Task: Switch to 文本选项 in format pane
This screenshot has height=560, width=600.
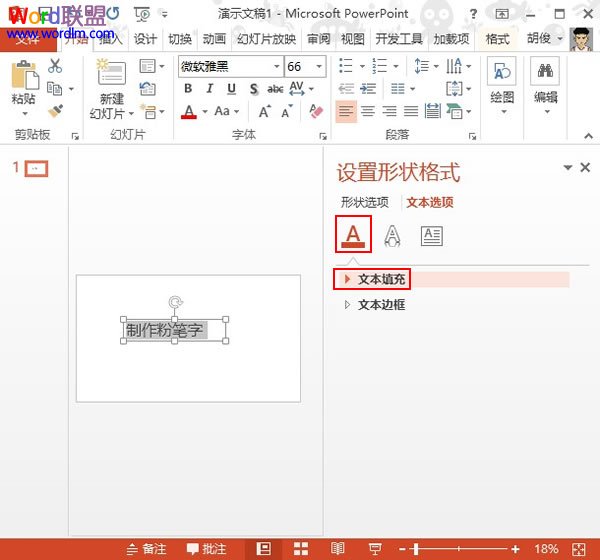Action: coord(430,202)
